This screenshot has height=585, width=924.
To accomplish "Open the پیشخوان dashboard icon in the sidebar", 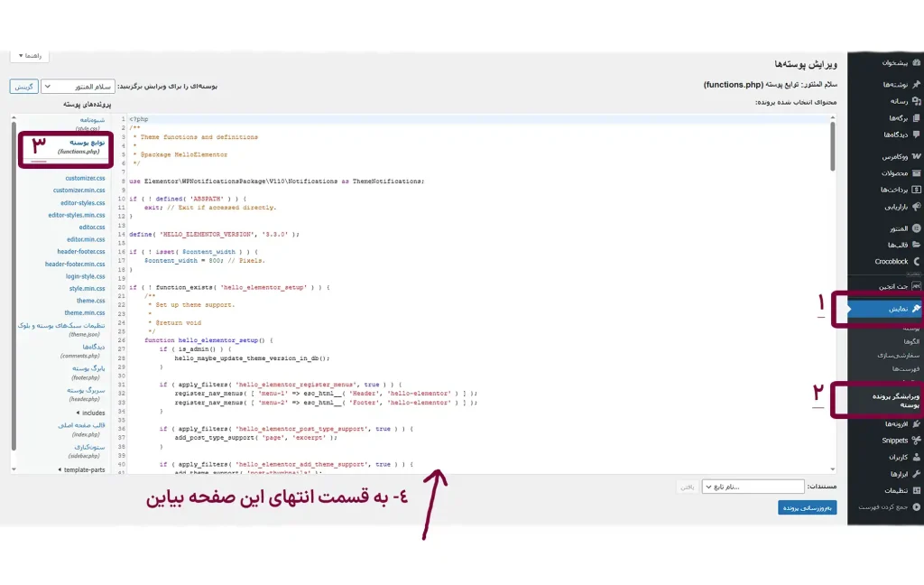I will (917, 62).
